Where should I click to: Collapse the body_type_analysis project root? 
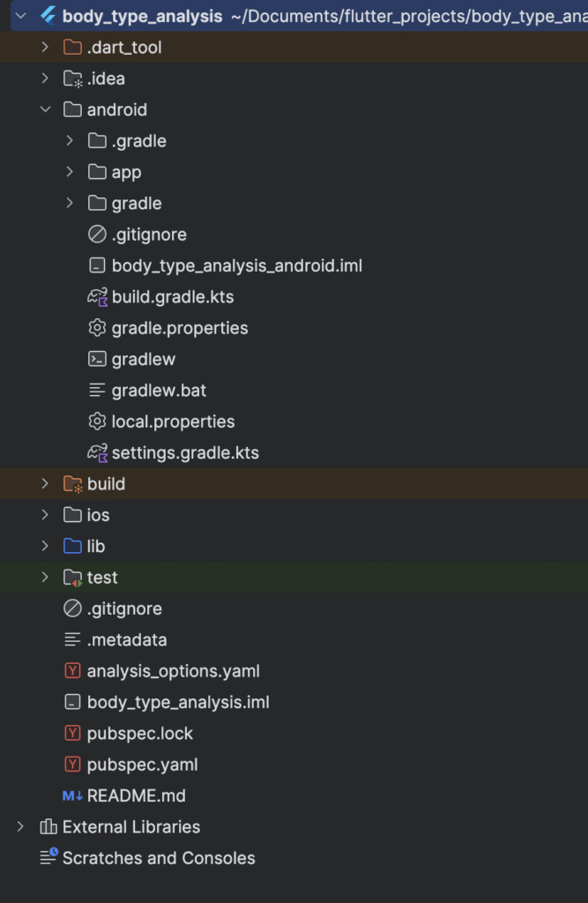point(20,16)
